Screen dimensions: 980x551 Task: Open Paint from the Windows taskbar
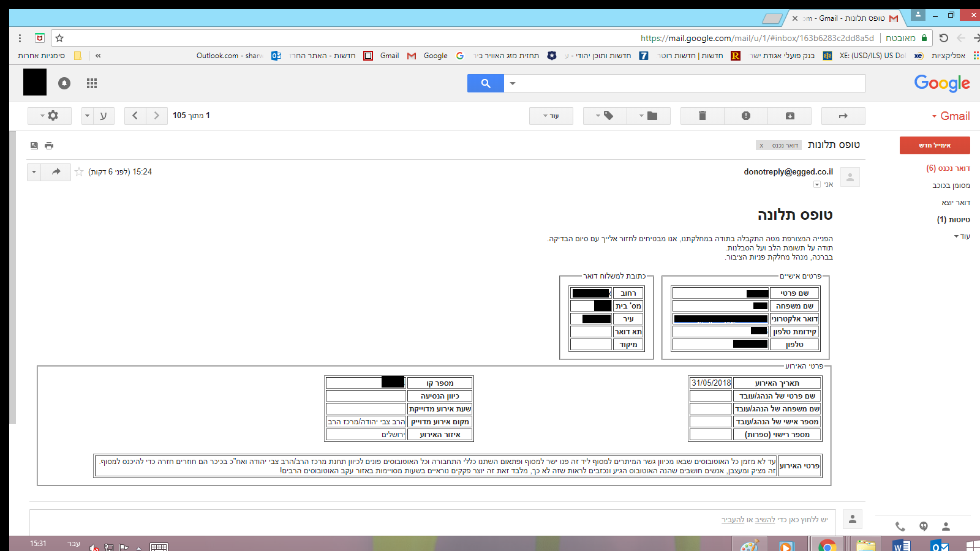(750, 544)
